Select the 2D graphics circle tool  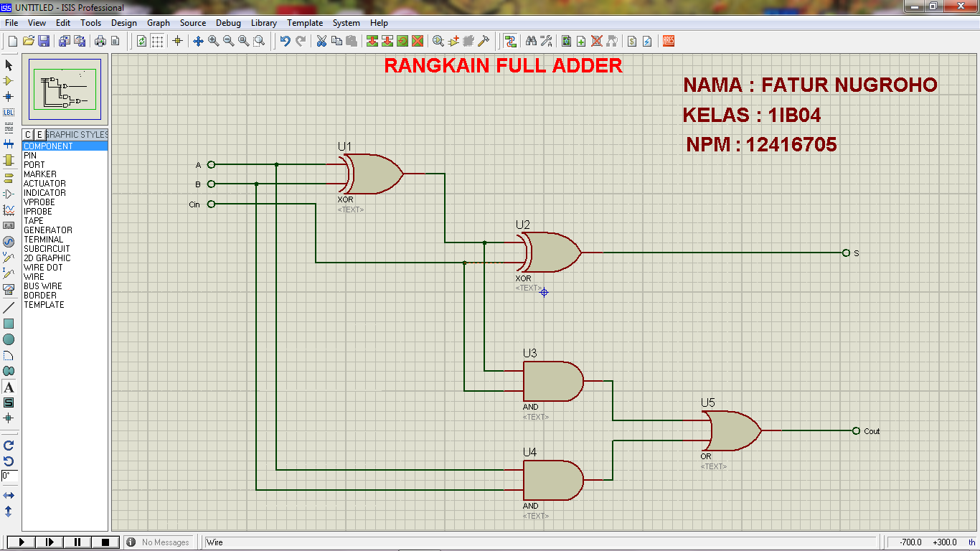coord(9,339)
